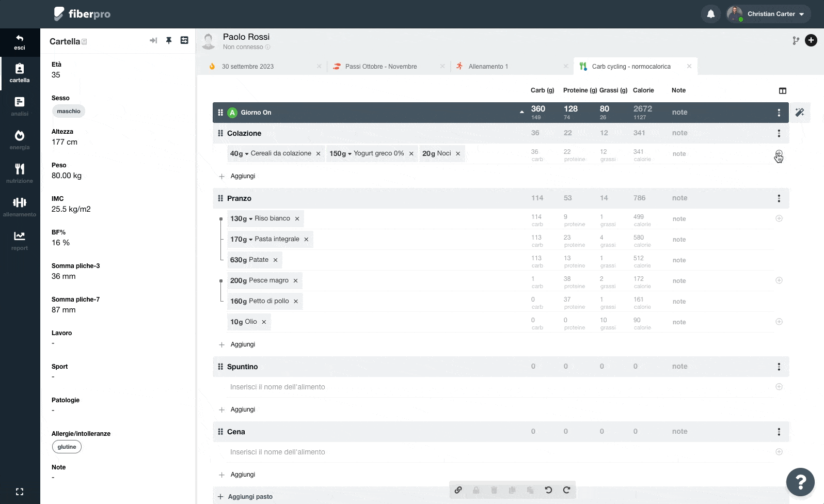Remove Yogurt greco 0% food chip
The image size is (824, 504).
click(411, 154)
